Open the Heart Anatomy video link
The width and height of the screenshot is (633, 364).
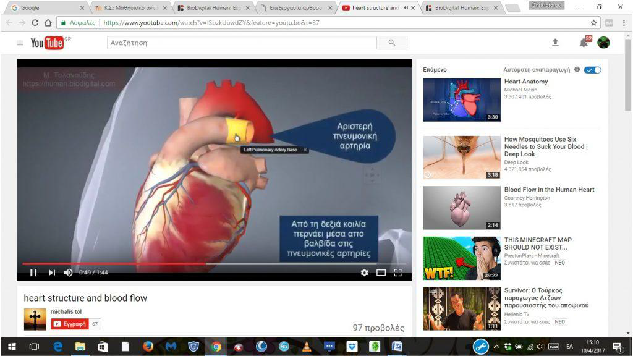(525, 82)
